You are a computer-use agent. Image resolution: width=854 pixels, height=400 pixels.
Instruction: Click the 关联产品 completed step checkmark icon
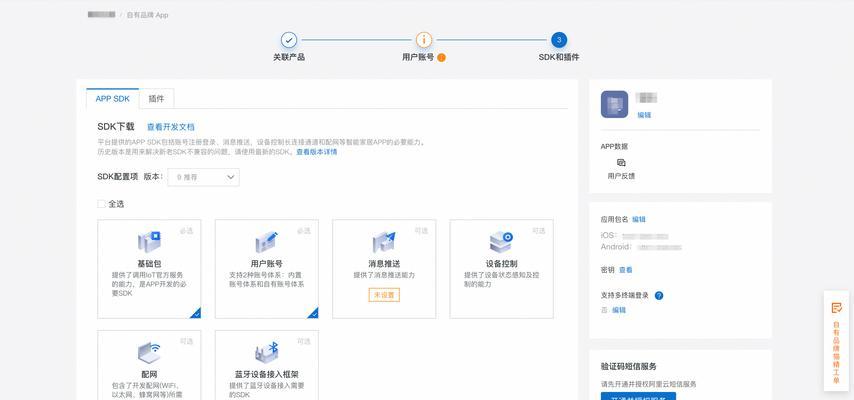click(x=289, y=40)
